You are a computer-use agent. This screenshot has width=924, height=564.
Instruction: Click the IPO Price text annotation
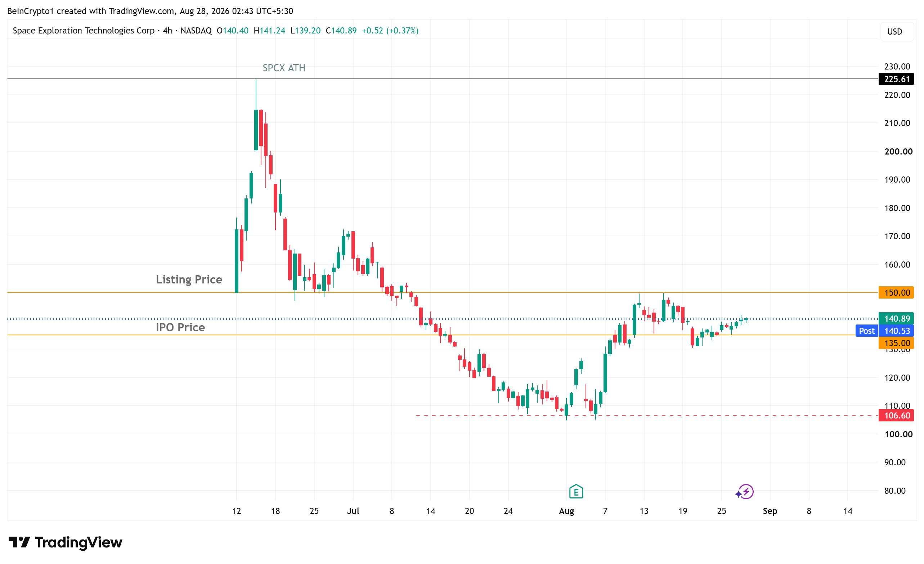tap(180, 327)
